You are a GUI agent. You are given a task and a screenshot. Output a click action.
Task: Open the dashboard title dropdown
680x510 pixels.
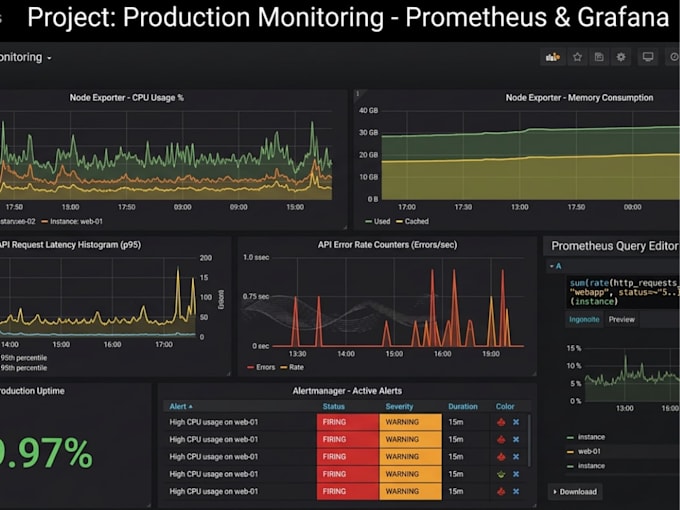25,57
